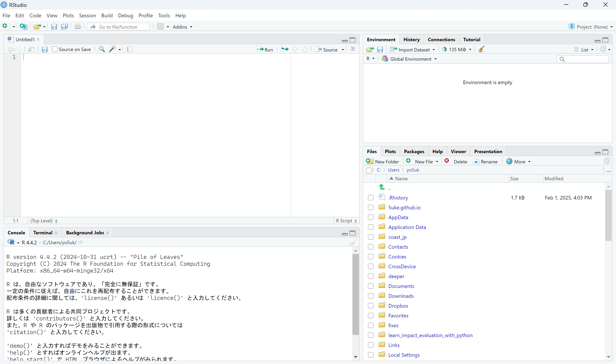Viewport: 616px width, 364px height.
Task: Click the save all documents icon
Action: [x=64, y=26]
